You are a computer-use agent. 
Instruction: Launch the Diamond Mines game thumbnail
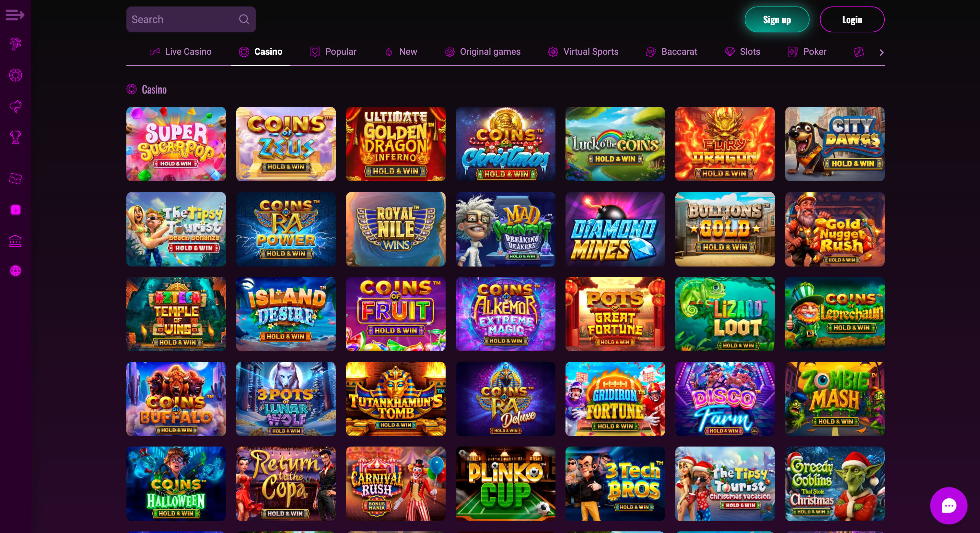(x=615, y=229)
